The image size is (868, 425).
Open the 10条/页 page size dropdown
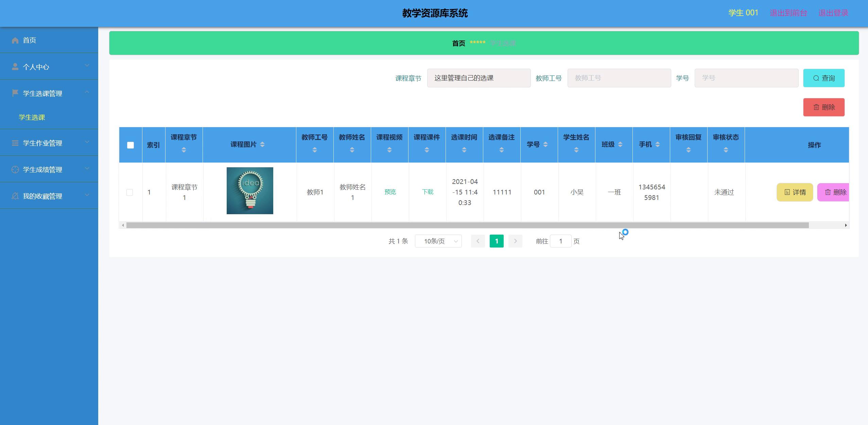tap(438, 241)
